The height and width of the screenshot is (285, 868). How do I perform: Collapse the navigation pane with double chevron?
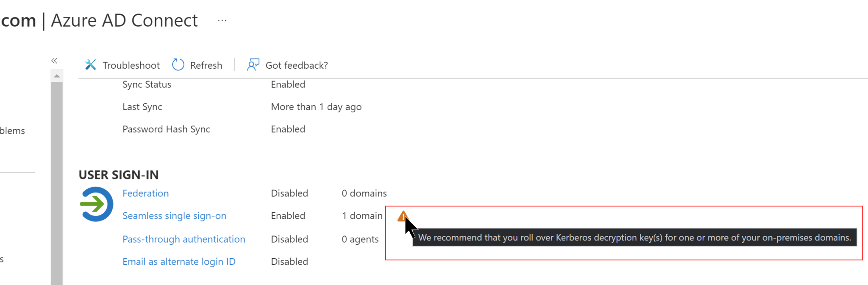click(x=54, y=60)
